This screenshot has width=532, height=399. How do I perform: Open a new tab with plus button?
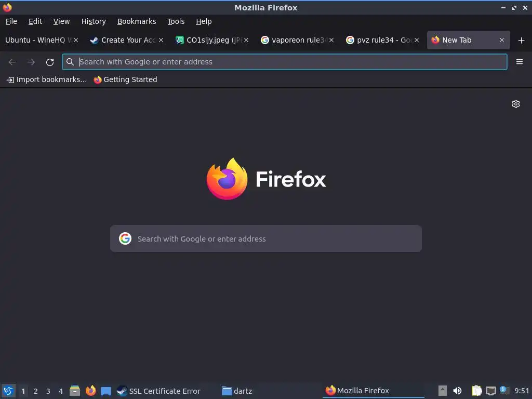click(522, 41)
